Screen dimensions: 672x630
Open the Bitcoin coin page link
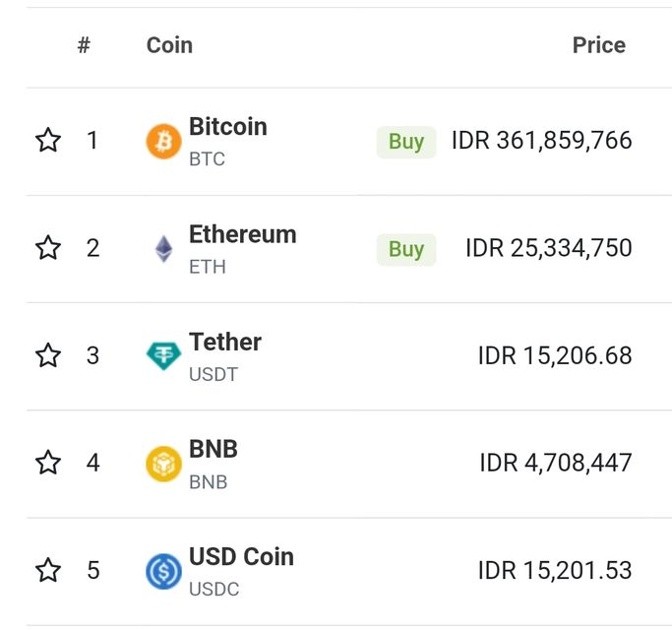227,127
